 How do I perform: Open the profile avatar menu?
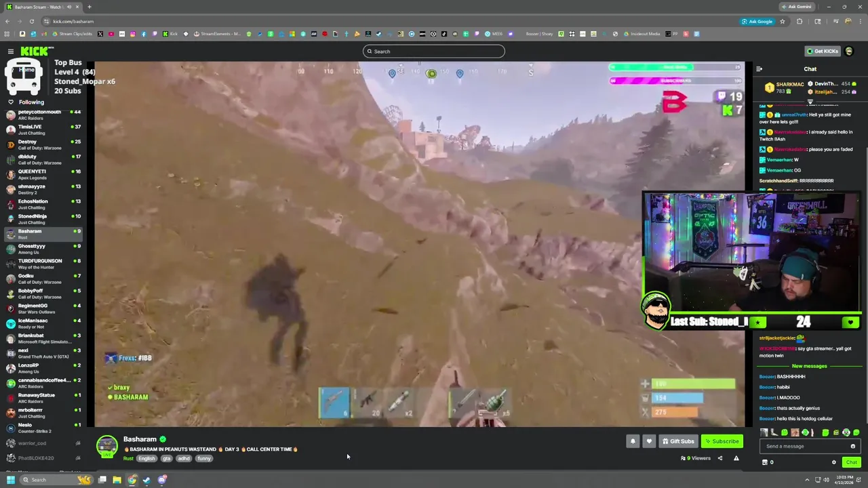849,52
